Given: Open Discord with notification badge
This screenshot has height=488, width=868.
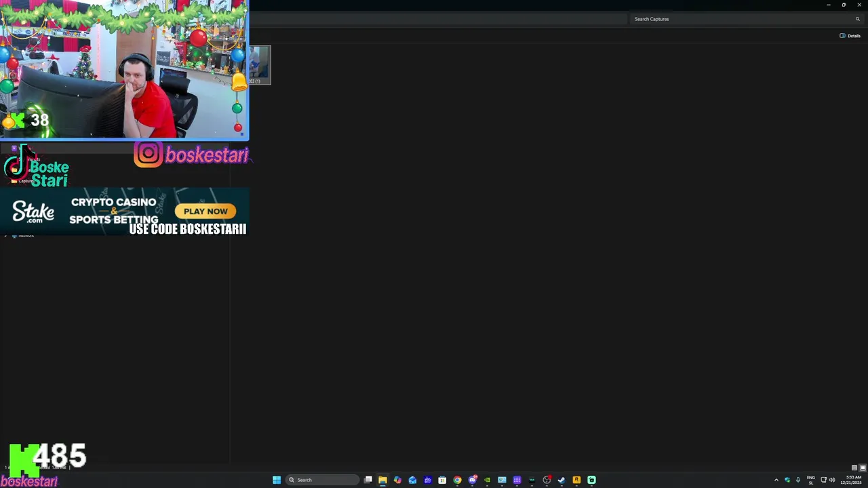Looking at the screenshot, I should pyautogui.click(x=473, y=480).
